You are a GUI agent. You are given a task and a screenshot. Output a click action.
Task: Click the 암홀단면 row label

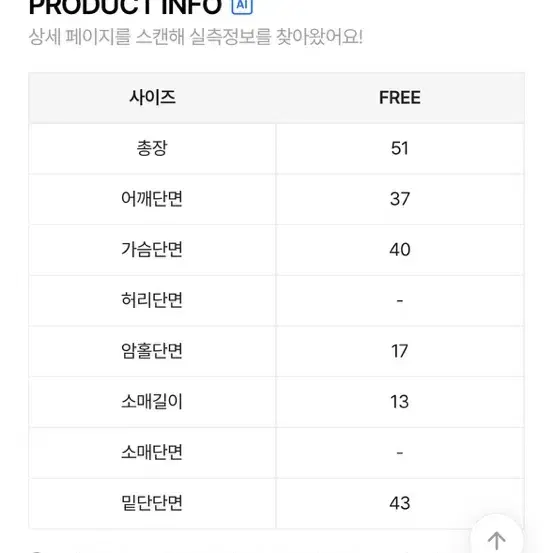click(152, 351)
